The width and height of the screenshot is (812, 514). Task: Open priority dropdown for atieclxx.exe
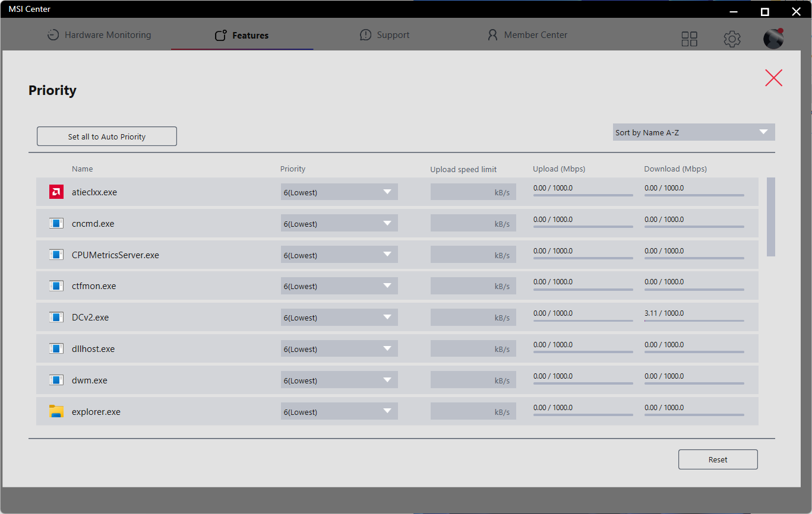point(339,192)
